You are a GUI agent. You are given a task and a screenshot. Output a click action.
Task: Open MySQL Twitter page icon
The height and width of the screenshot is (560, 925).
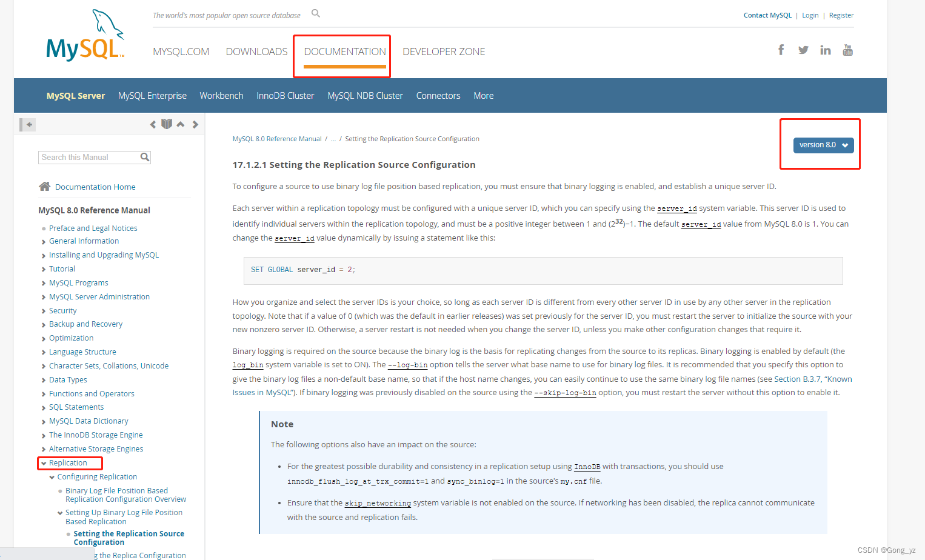(803, 50)
